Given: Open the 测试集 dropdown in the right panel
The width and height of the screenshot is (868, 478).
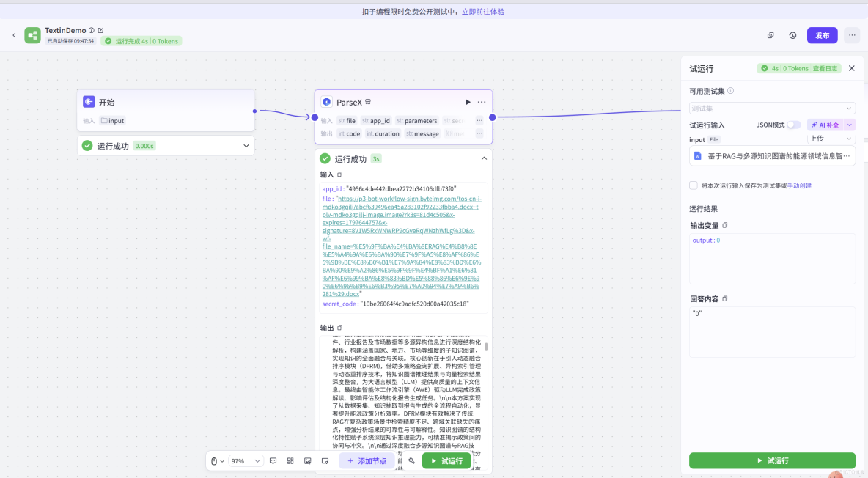Looking at the screenshot, I should coord(772,107).
